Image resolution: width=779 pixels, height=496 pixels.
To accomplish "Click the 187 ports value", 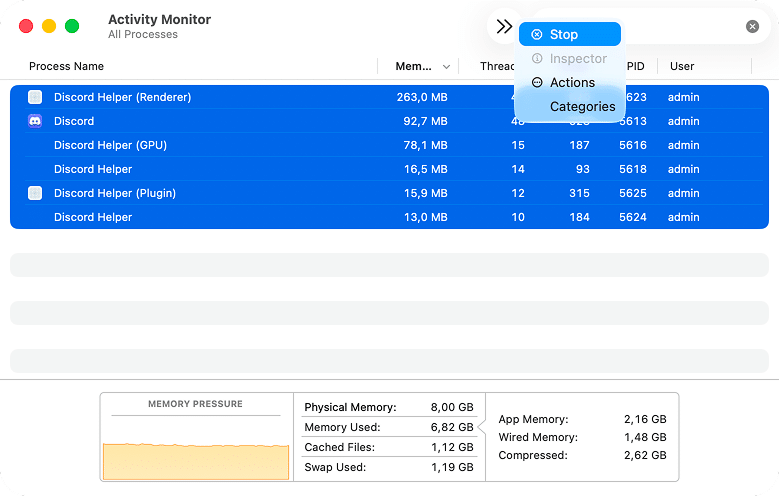I will 579,145.
